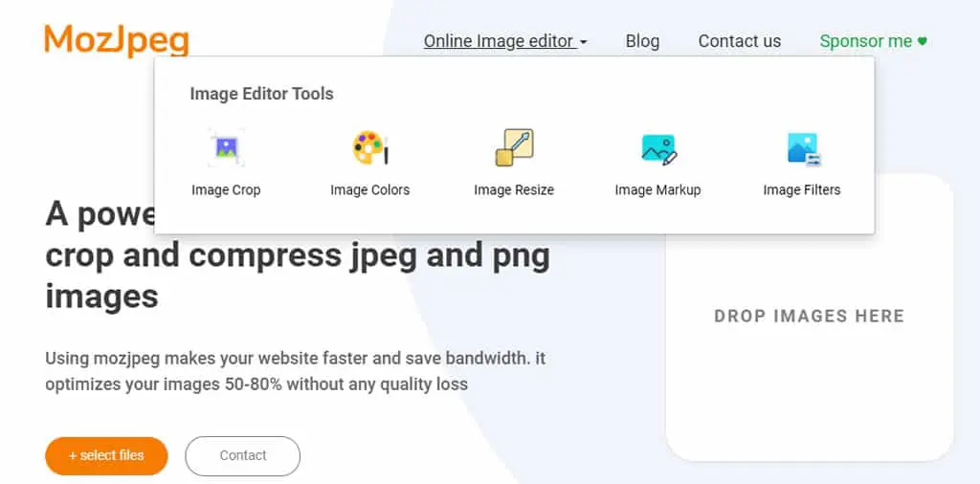Click the outlined Contact button
Image resolution: width=980 pixels, height=484 pixels.
pos(242,456)
